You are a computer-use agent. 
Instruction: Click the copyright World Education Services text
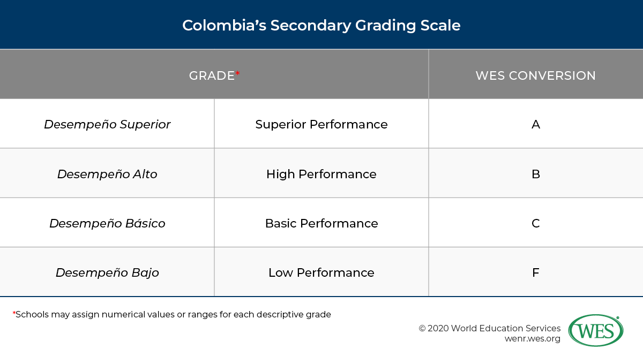[489, 328]
